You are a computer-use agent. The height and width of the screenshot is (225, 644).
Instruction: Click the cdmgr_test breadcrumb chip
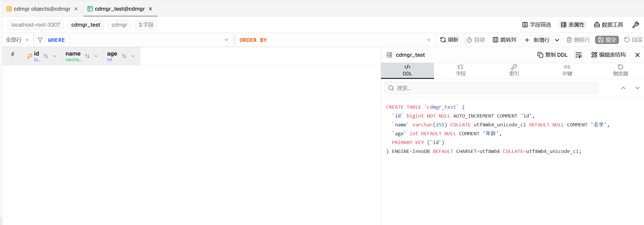[86, 25]
